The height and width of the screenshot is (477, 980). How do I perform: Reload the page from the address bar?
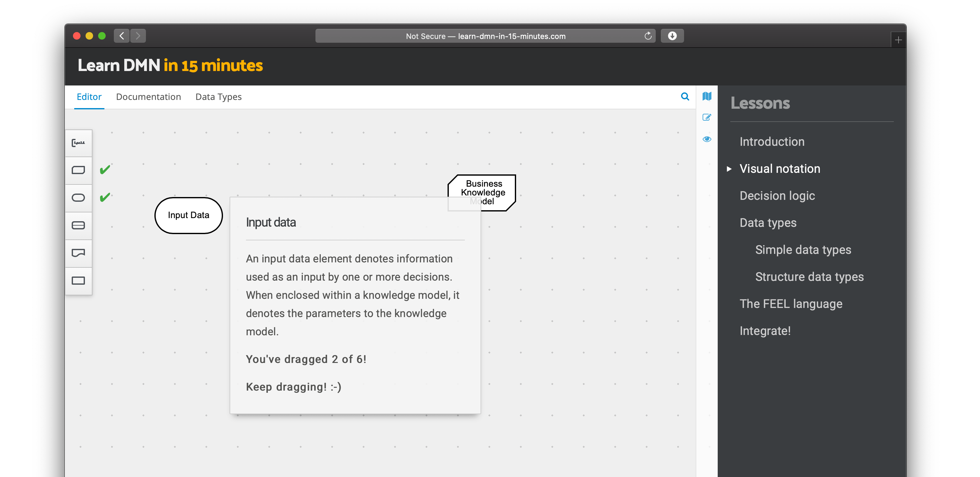point(648,36)
